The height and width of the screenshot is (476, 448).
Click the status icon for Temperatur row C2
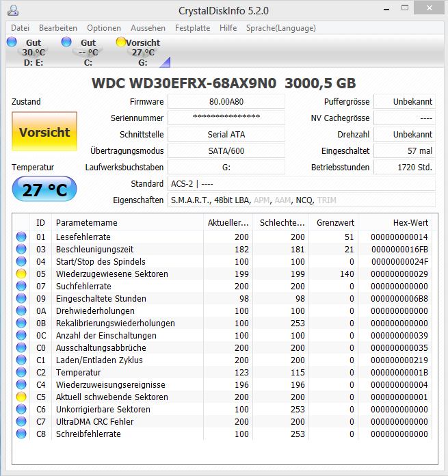point(21,372)
